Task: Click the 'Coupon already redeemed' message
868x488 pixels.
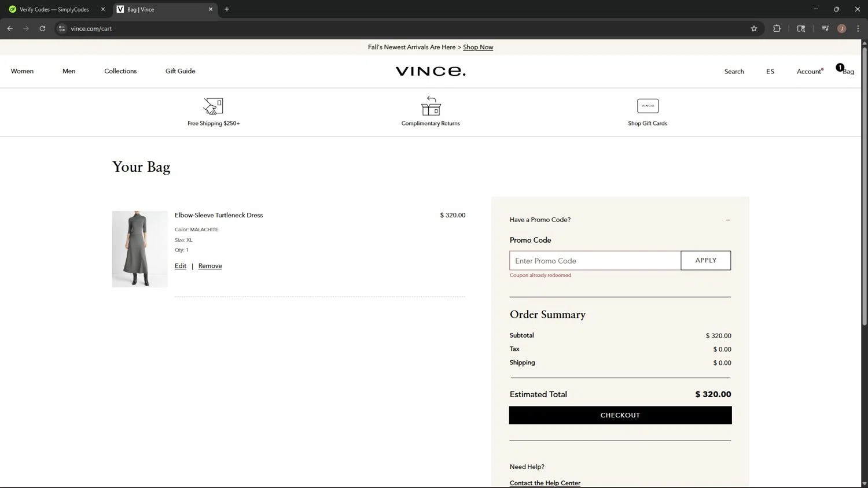Action: [540, 275]
